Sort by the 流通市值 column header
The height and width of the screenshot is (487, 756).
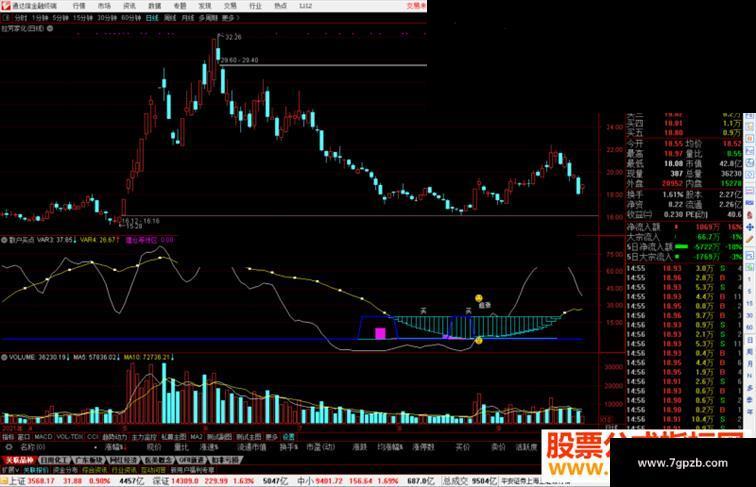coord(252,447)
